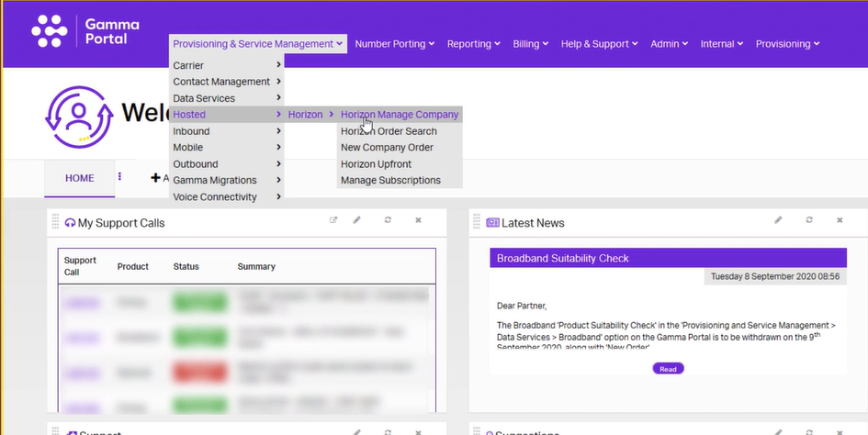
Task: Click the red status badge in support calls
Action: [200, 372]
